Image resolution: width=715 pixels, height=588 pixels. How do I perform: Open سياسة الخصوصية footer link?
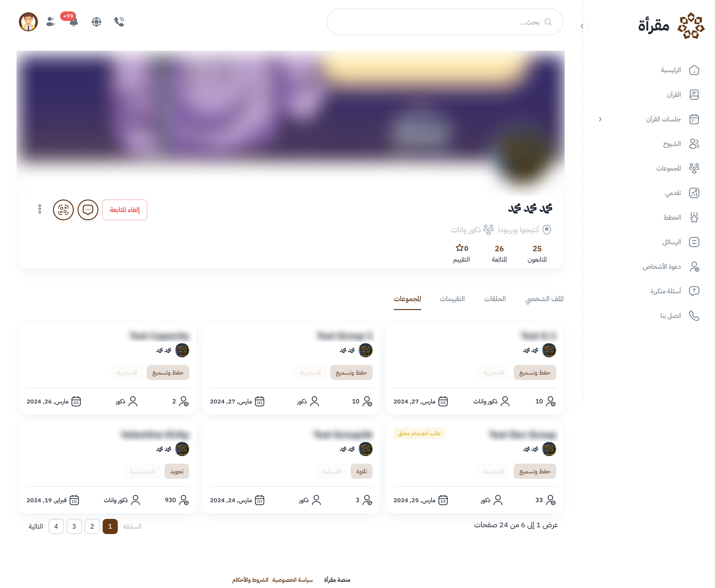[292, 580]
